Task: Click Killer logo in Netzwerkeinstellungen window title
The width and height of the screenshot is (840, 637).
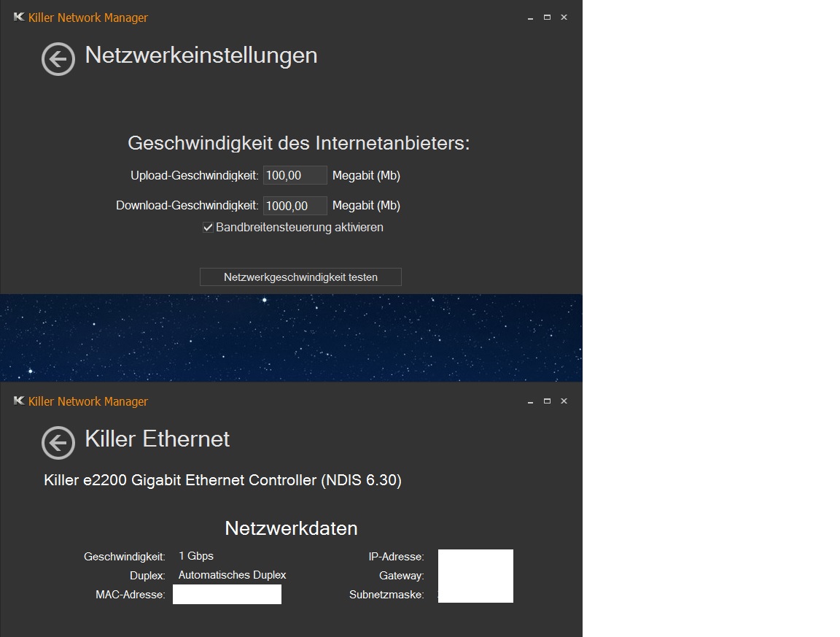Action: [19, 18]
